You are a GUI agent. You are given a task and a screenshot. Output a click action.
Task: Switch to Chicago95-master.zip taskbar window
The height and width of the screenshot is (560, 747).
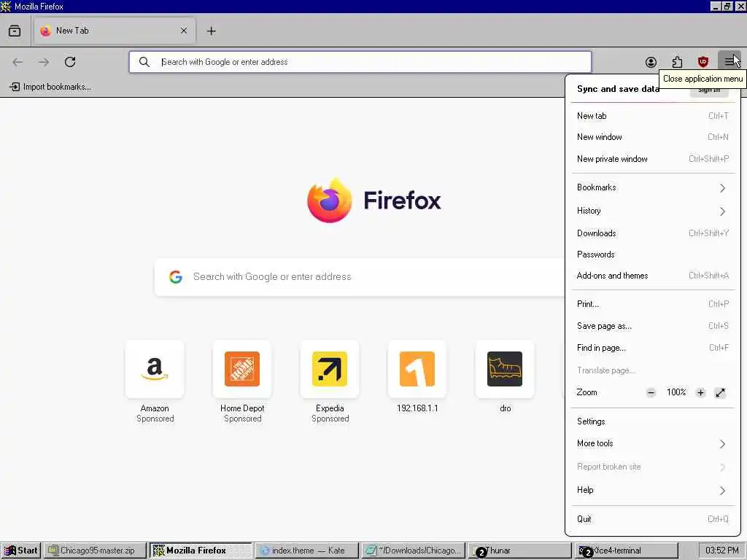(x=95, y=551)
